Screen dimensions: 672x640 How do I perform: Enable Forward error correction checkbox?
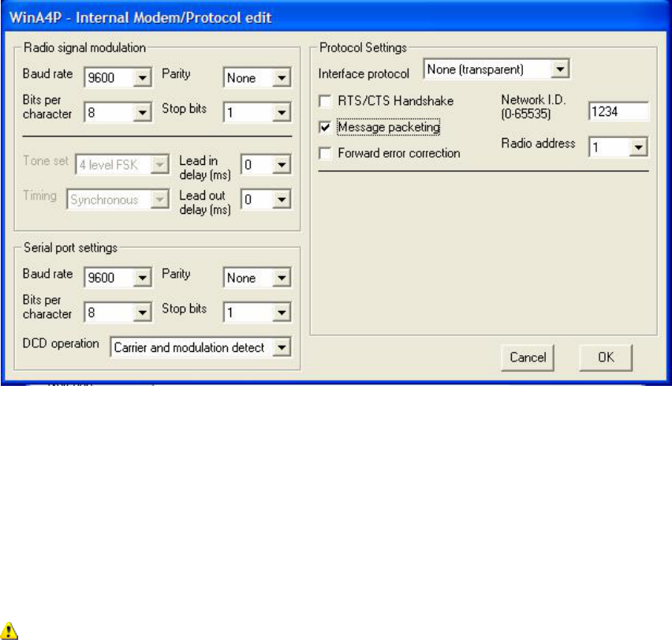coord(325,153)
